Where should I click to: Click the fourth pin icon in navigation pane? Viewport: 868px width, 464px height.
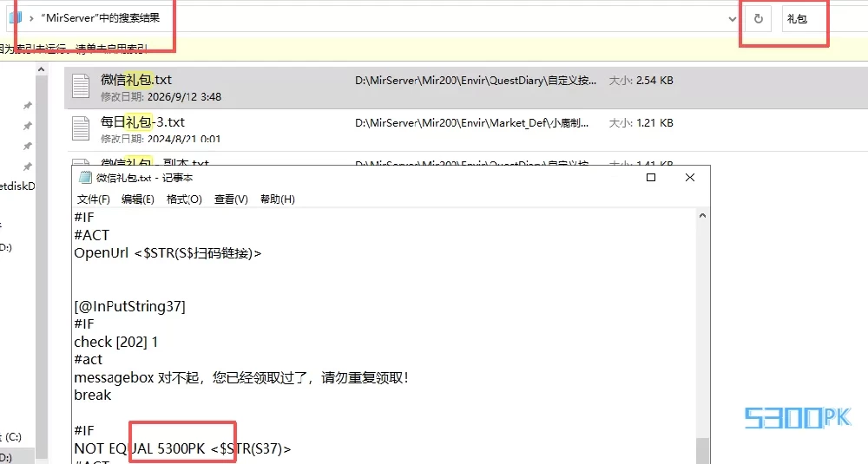tap(27, 167)
